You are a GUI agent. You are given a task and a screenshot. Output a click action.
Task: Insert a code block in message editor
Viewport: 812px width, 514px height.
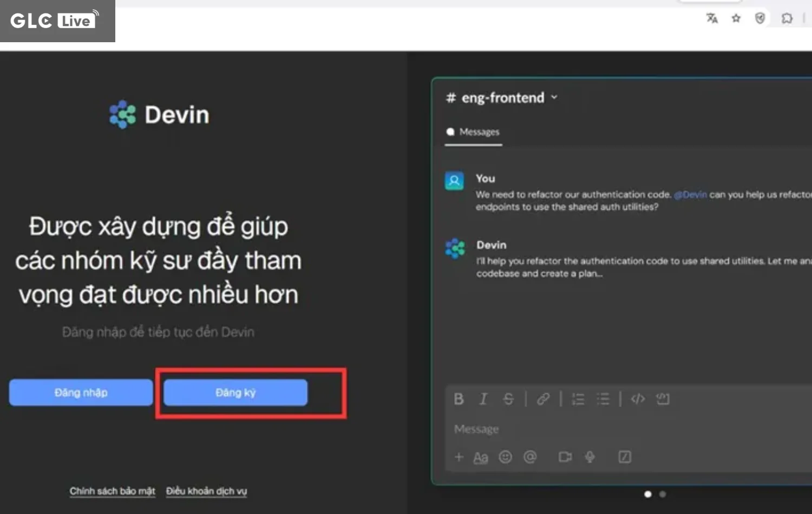pyautogui.click(x=663, y=399)
